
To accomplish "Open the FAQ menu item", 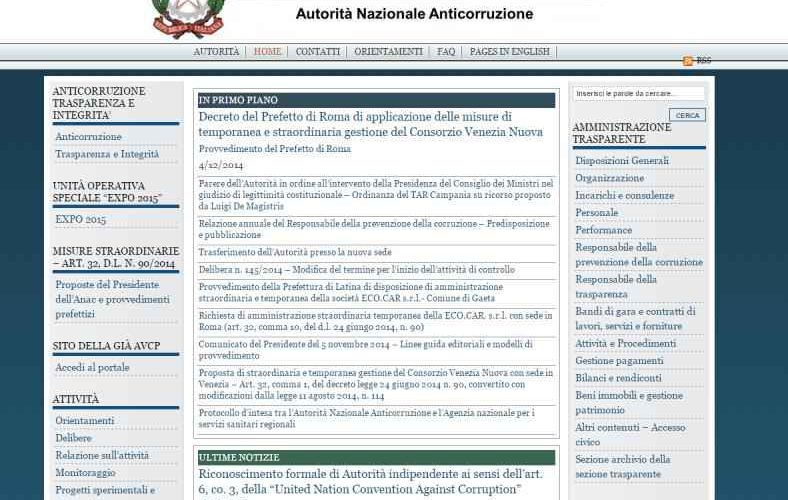I will pos(446,51).
